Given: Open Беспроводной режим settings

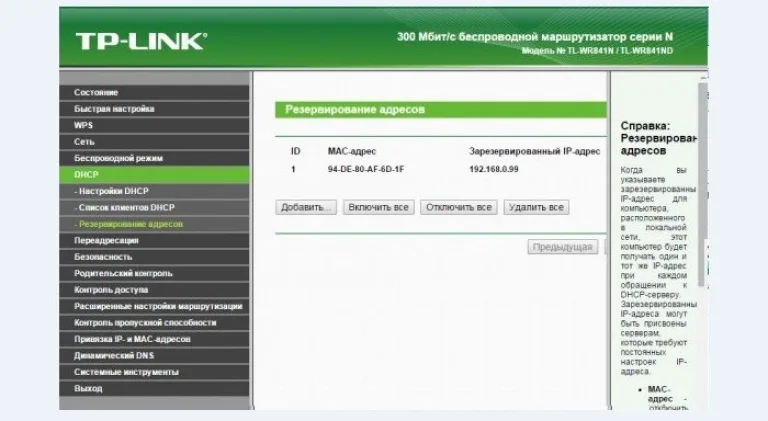Looking at the screenshot, I should click(154, 159).
